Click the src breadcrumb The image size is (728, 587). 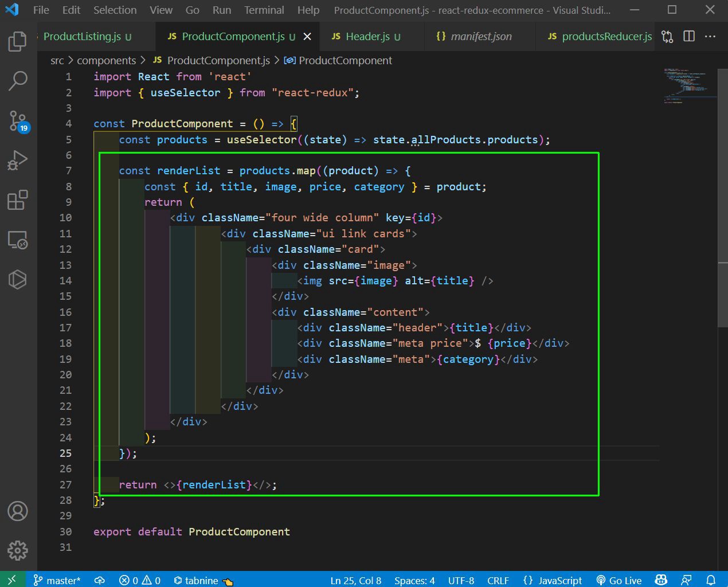click(x=57, y=61)
